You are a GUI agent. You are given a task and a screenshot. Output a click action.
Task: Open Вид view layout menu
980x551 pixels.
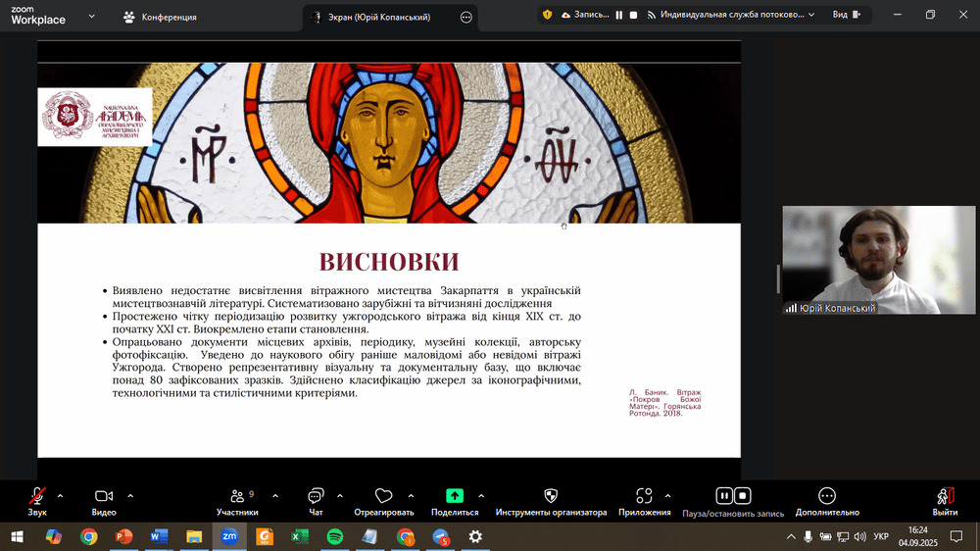tap(847, 15)
